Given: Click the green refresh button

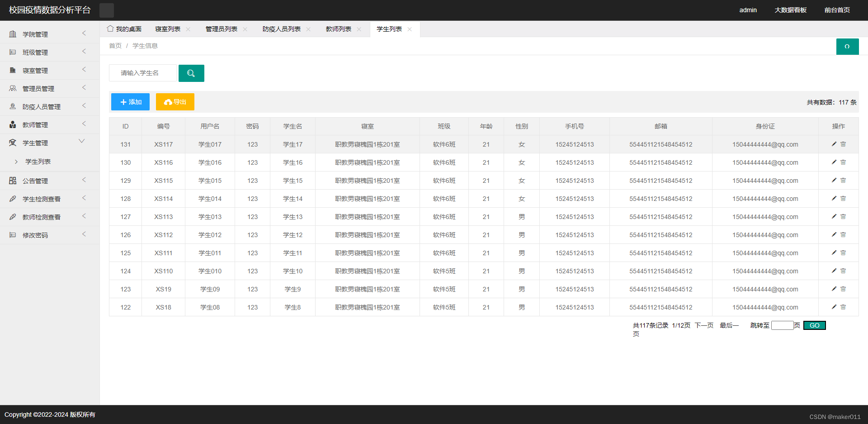Looking at the screenshot, I should pos(847,47).
